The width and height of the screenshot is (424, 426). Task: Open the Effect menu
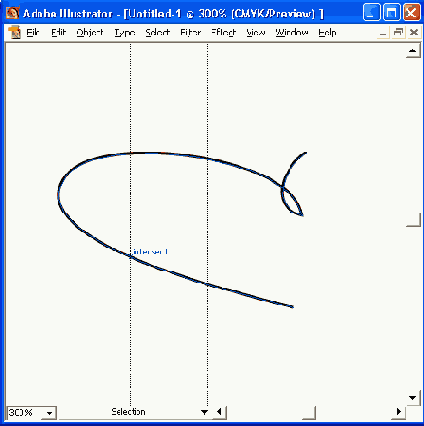click(223, 33)
